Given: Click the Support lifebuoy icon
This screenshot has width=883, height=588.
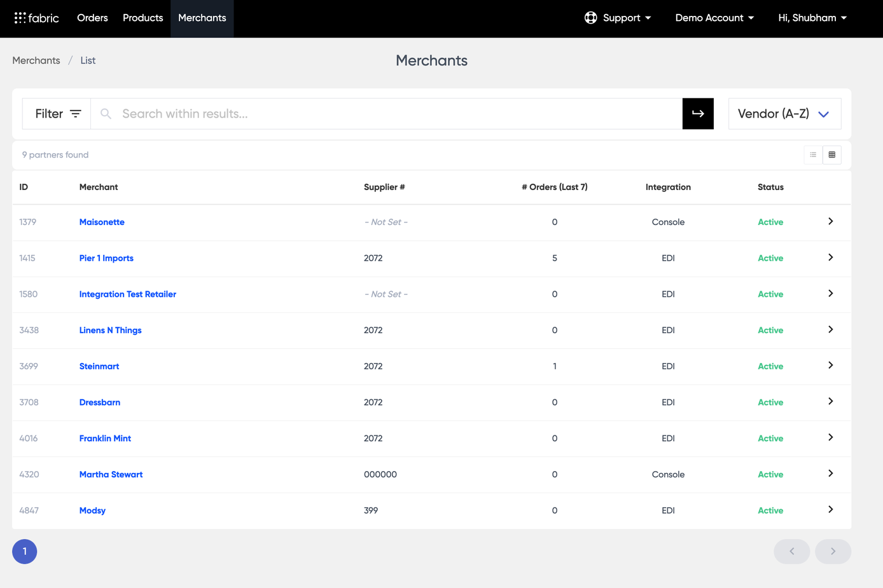Looking at the screenshot, I should click(x=590, y=18).
